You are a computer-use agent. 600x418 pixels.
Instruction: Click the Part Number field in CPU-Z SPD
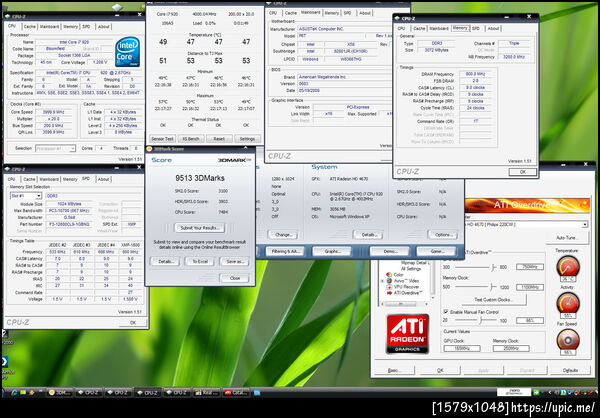coord(68,224)
